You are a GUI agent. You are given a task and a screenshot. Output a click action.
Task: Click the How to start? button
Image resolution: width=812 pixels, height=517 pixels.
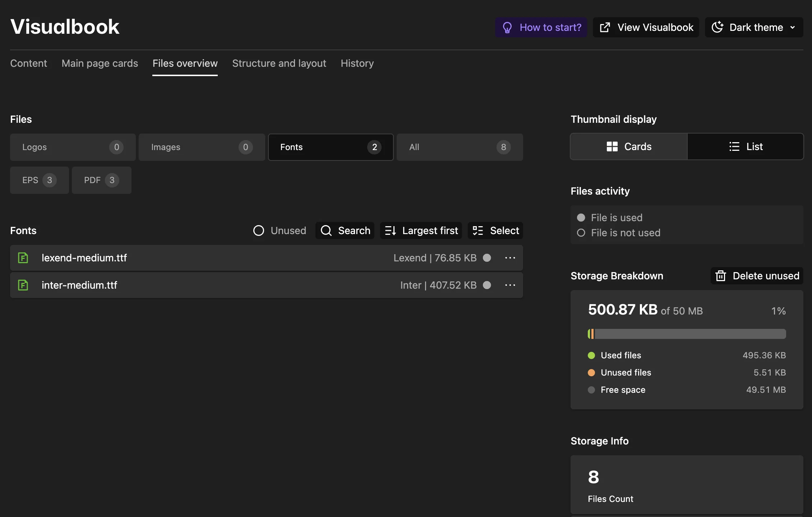pyautogui.click(x=541, y=27)
